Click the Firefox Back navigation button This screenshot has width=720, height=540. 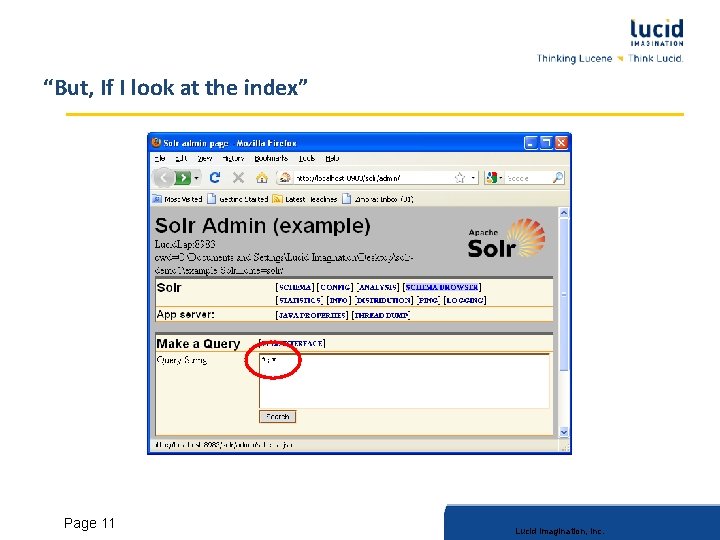pos(163,178)
